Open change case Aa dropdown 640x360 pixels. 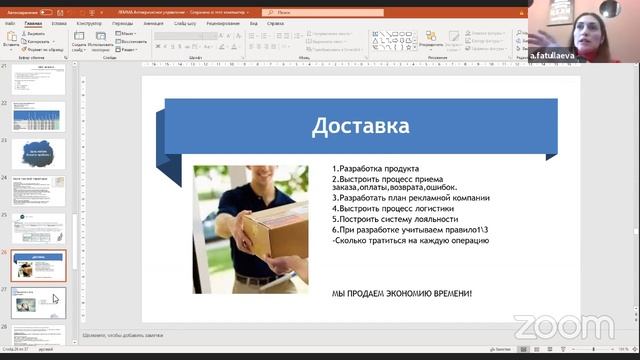tap(208, 47)
